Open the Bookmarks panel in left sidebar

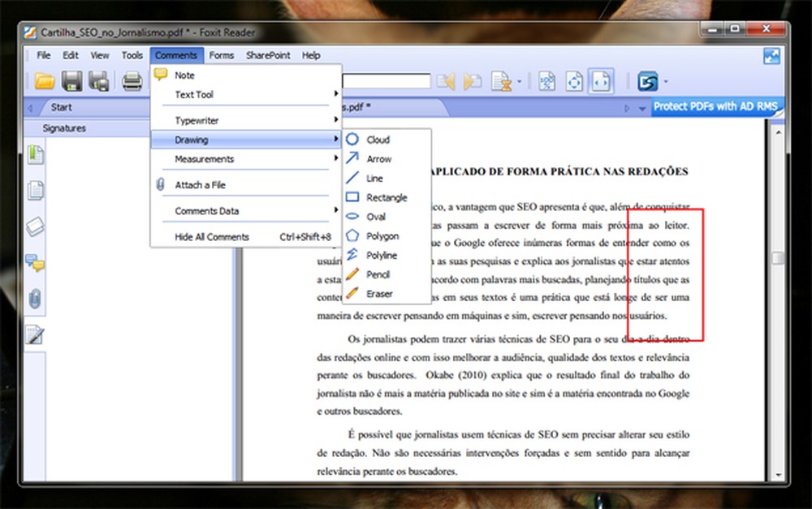35,154
